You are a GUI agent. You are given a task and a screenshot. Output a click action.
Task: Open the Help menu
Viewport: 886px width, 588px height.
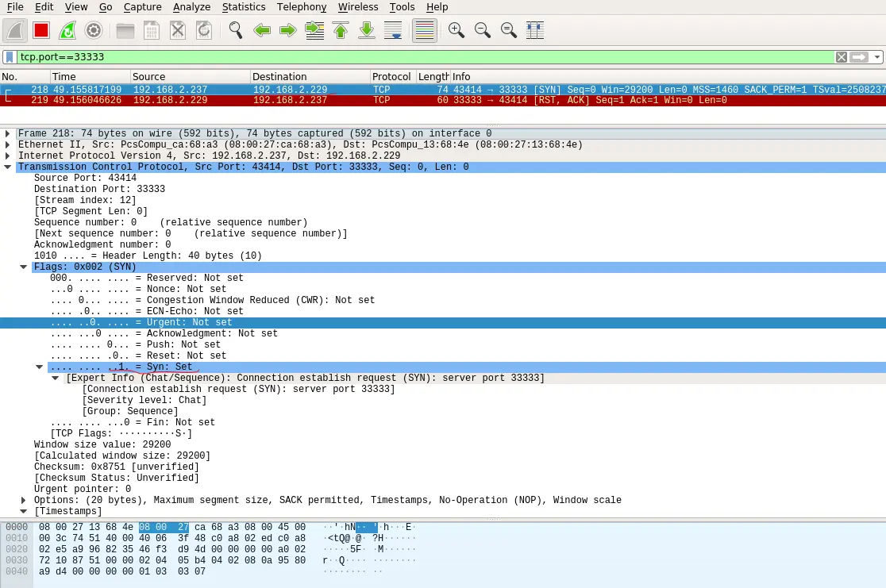[x=437, y=7]
